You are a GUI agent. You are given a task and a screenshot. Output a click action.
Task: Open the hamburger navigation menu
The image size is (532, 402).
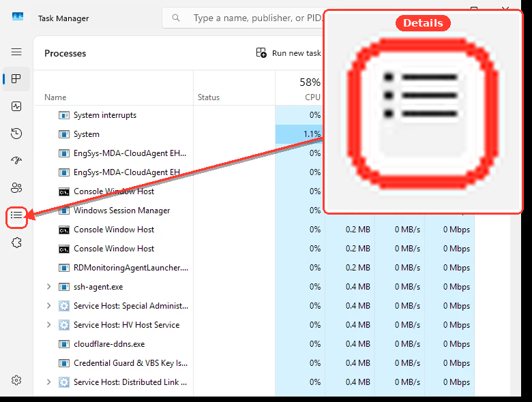pyautogui.click(x=16, y=52)
